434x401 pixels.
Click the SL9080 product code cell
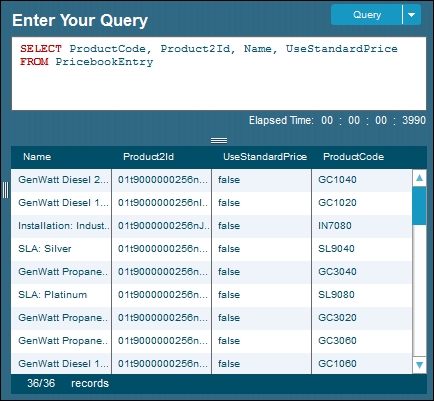click(362, 295)
